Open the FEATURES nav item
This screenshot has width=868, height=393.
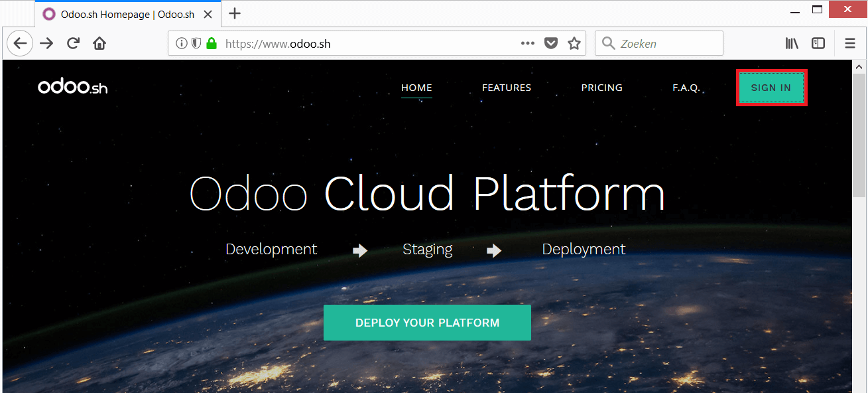(507, 88)
